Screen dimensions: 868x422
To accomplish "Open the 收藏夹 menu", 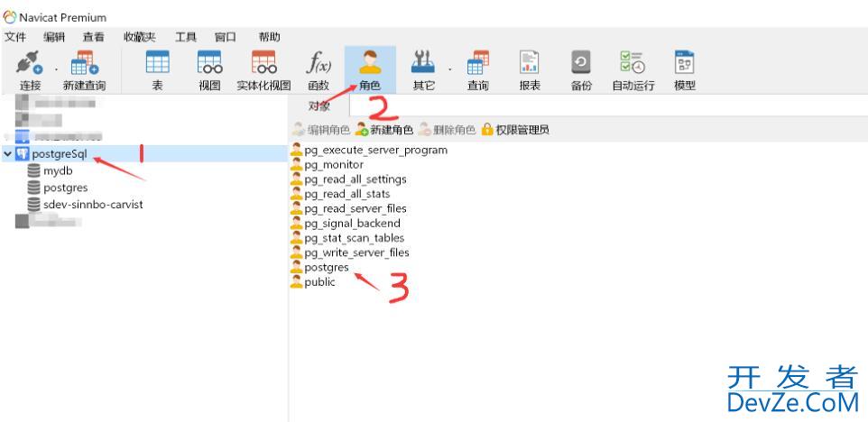I will 140,37.
